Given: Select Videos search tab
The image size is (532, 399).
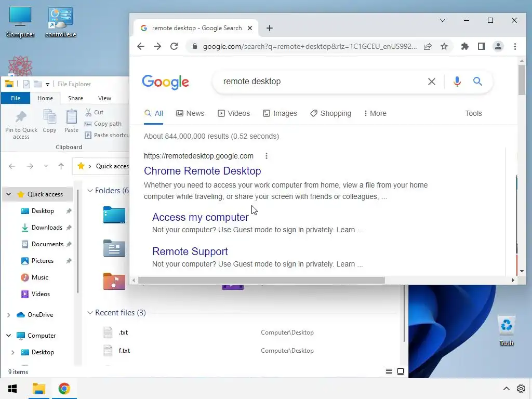Looking at the screenshot, I should (x=234, y=113).
